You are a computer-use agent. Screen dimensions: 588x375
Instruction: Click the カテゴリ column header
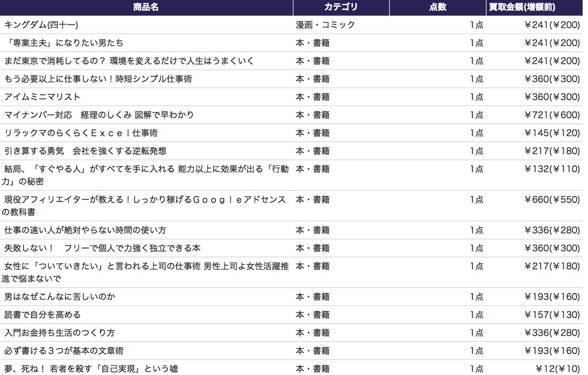(341, 7)
